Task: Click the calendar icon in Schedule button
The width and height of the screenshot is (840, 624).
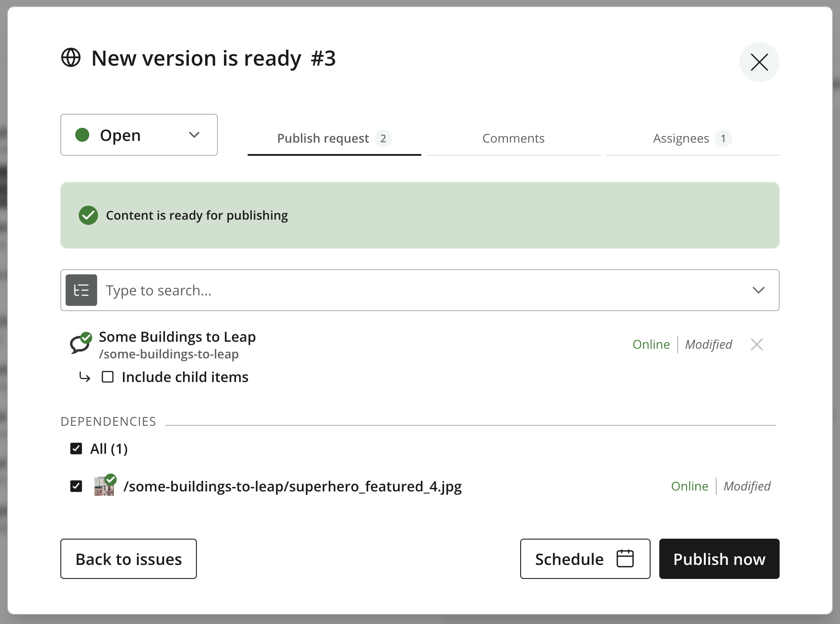Action: 625,558
